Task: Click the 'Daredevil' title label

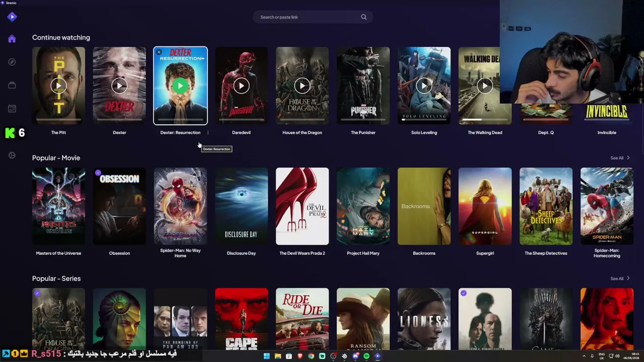Action: click(241, 133)
